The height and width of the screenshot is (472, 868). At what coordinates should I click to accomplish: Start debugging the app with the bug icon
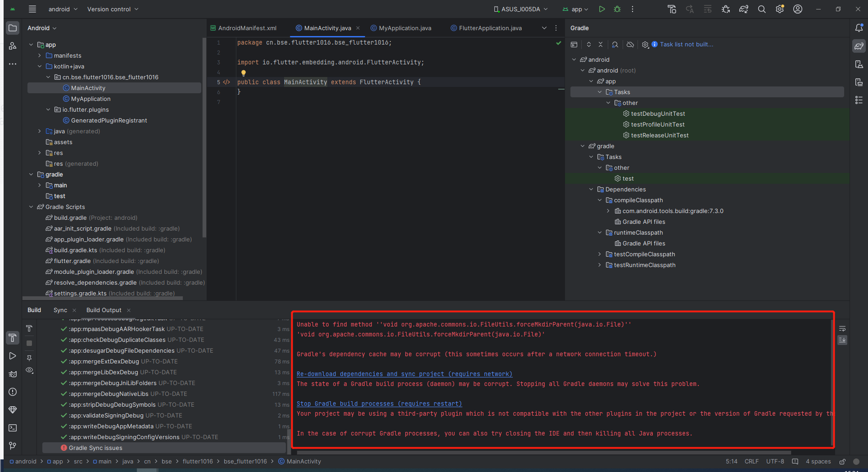tap(617, 9)
